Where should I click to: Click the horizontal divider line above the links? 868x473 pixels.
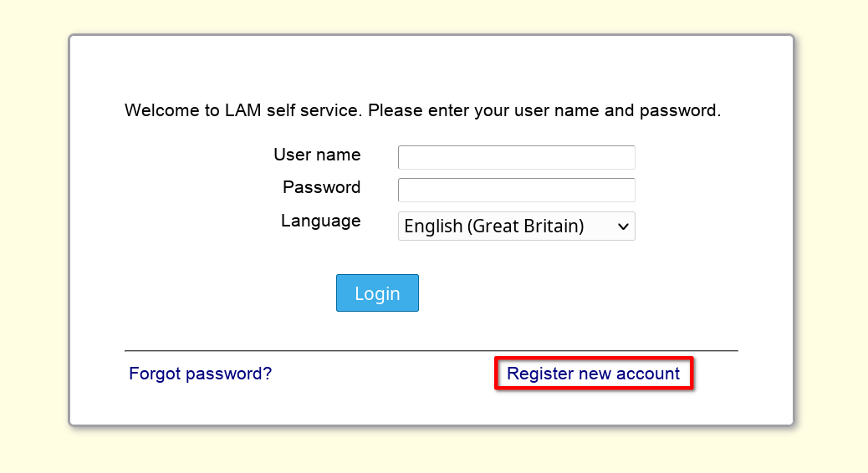click(431, 351)
